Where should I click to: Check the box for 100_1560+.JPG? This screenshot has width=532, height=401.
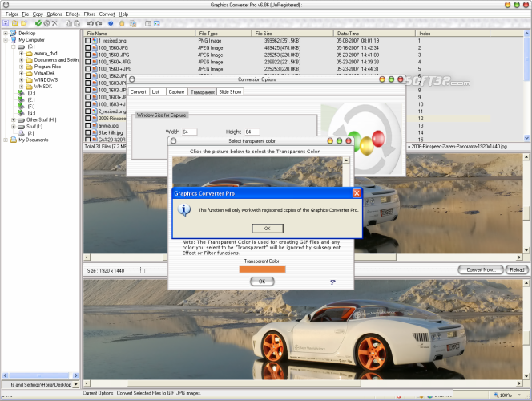(x=88, y=62)
